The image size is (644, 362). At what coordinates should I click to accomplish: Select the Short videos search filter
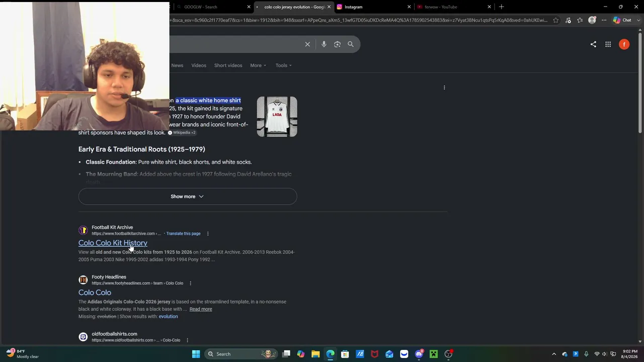[228, 65]
